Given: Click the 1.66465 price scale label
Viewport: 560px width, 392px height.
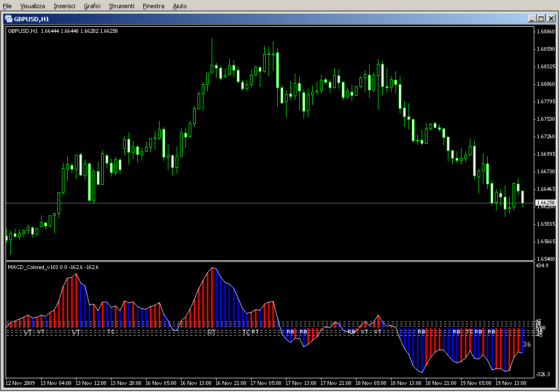Looking at the screenshot, I should coord(546,189).
